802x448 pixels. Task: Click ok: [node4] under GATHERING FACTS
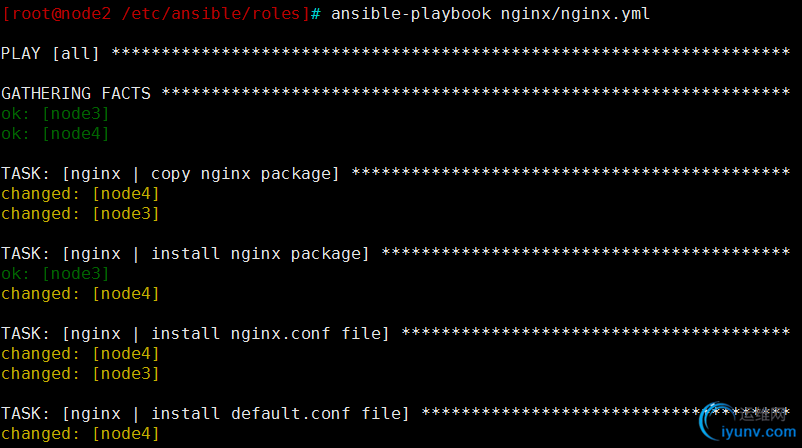(x=55, y=133)
